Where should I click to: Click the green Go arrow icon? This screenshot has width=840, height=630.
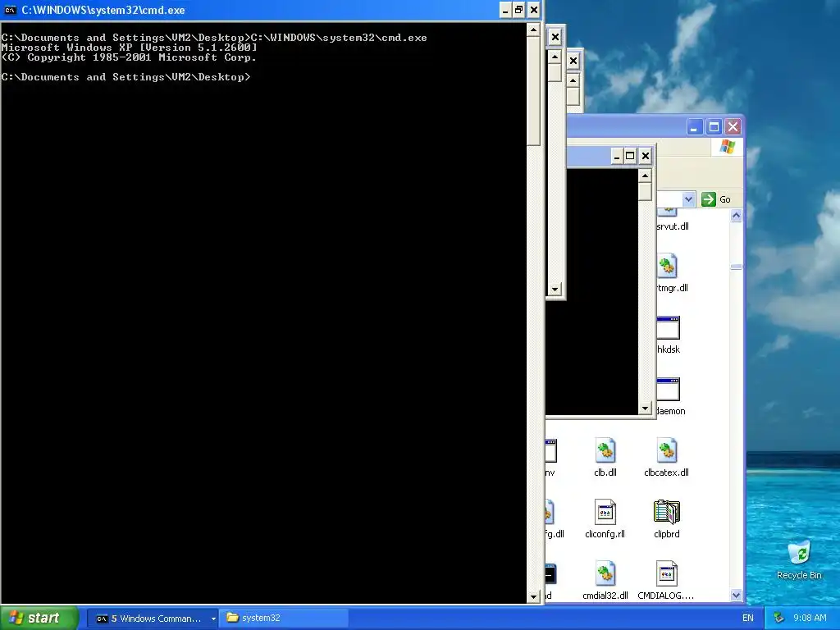coord(709,199)
